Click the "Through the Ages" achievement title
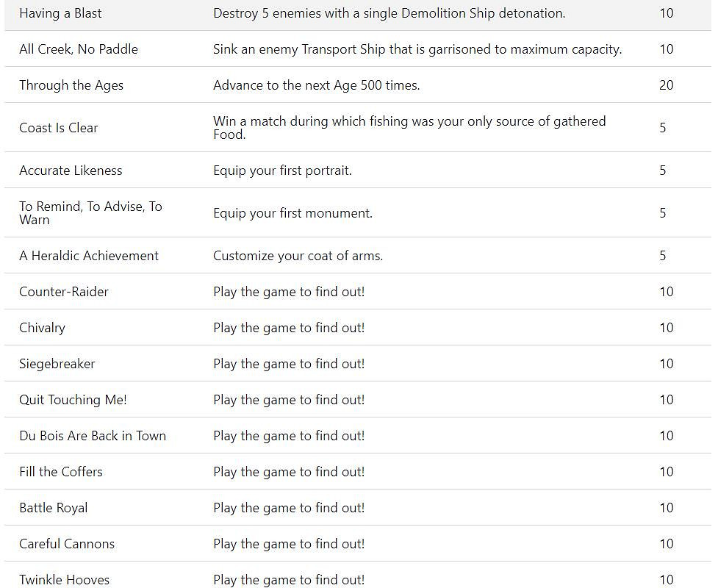 71,85
